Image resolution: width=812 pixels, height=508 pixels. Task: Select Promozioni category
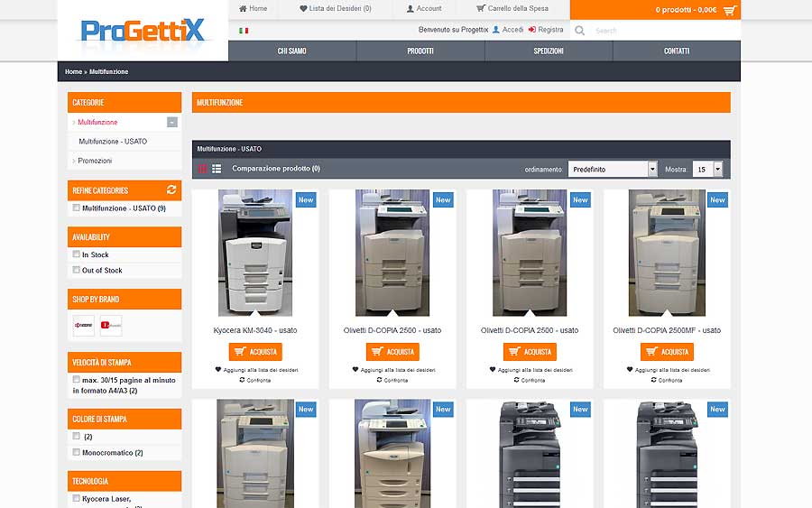coord(95,161)
